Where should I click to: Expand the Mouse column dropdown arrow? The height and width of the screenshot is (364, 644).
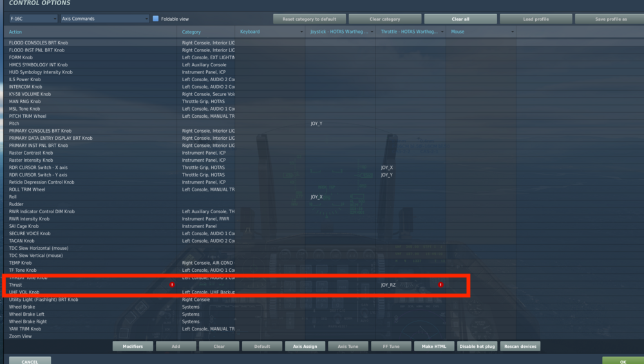click(512, 32)
